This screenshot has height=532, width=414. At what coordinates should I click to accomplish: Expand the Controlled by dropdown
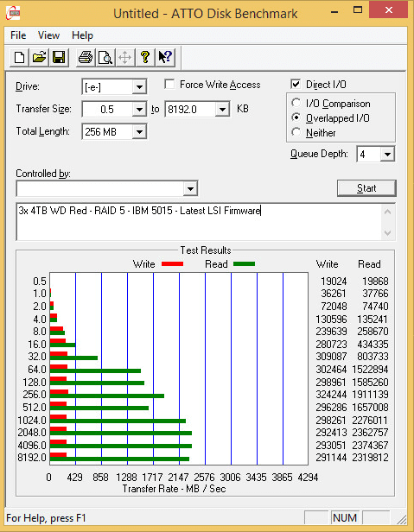(190, 188)
